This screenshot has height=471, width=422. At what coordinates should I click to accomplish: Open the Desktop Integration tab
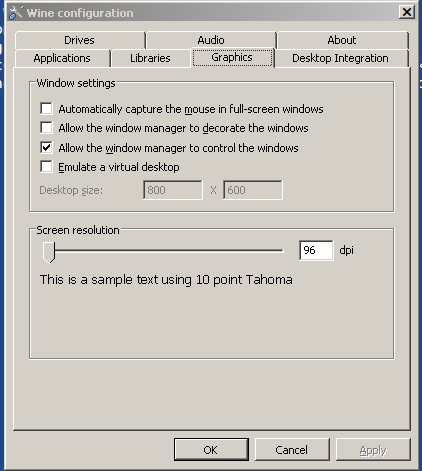[341, 58]
